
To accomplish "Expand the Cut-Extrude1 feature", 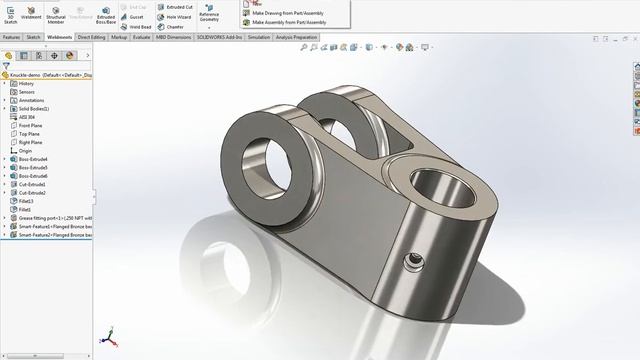I will 5,184.
